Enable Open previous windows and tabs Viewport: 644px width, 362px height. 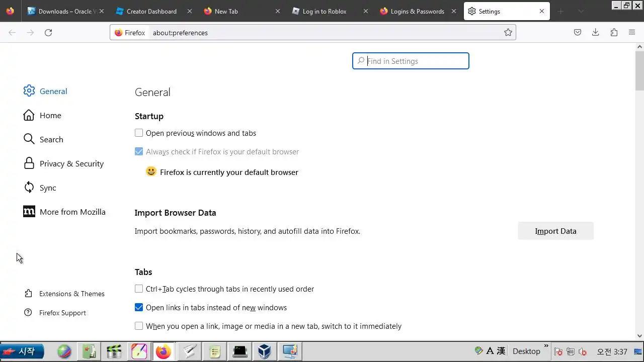point(139,133)
